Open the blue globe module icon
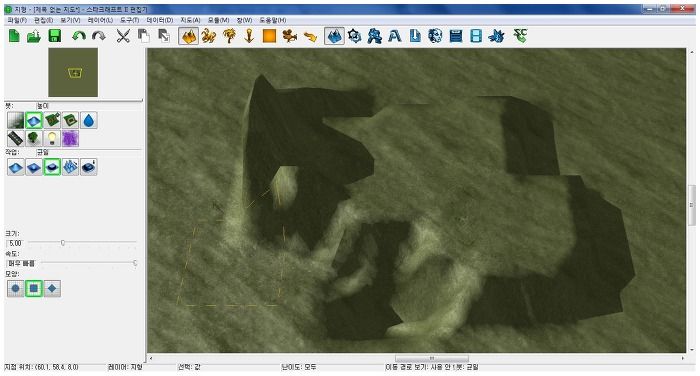 point(435,36)
